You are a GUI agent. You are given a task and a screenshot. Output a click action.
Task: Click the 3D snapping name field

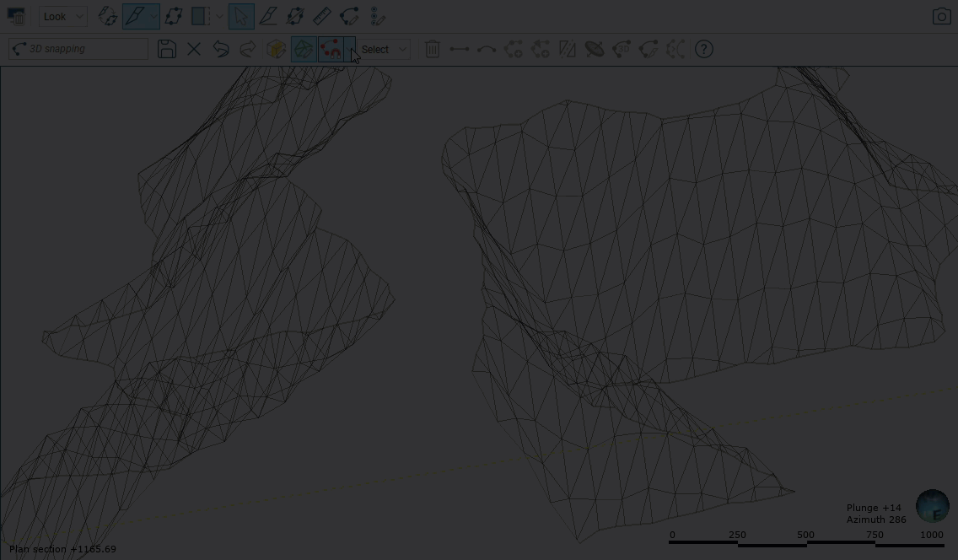coord(78,49)
